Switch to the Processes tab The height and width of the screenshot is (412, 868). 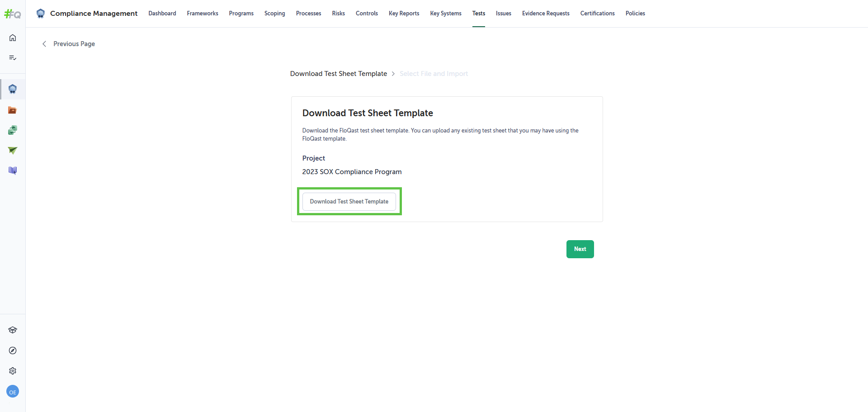click(x=309, y=14)
